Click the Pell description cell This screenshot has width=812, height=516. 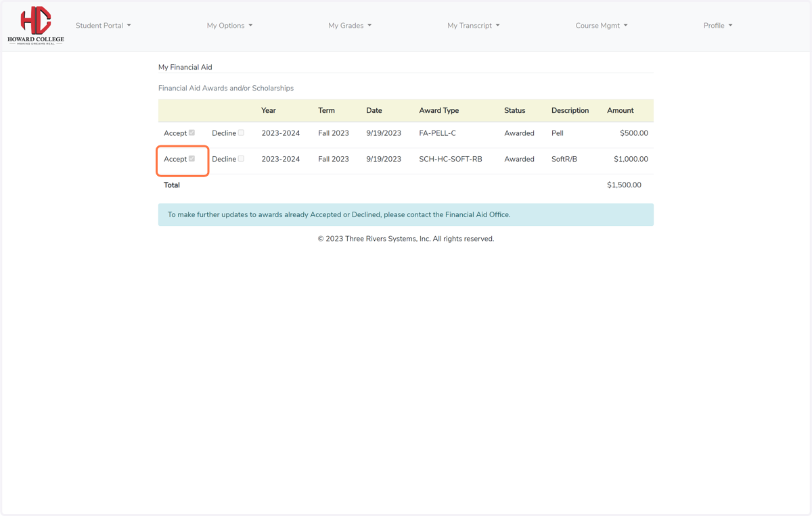point(558,133)
